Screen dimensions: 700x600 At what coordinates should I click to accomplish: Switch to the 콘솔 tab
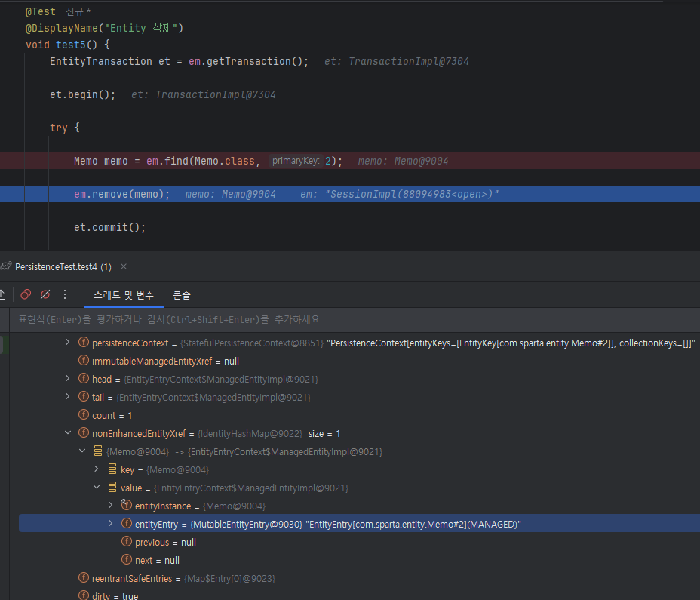pos(182,295)
